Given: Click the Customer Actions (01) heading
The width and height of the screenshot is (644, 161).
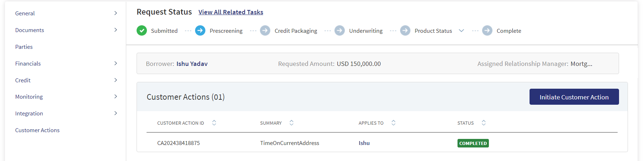Looking at the screenshot, I should tap(185, 97).
